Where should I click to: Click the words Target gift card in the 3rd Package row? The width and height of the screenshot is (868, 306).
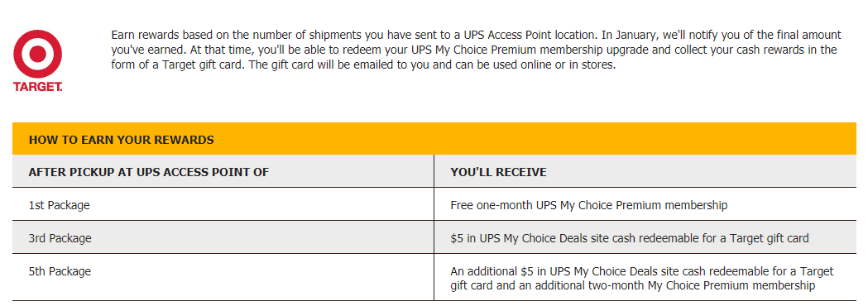770,238
